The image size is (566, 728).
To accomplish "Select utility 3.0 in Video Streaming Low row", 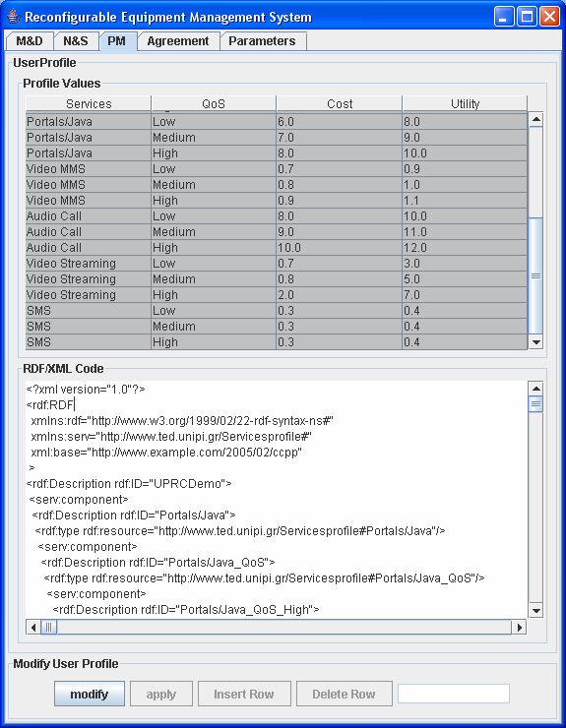I will click(465, 264).
